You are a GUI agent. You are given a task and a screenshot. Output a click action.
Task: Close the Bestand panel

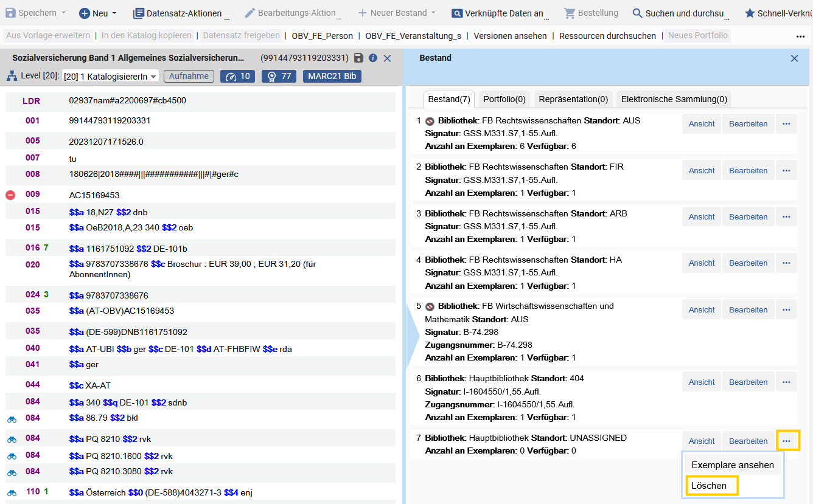tap(794, 58)
